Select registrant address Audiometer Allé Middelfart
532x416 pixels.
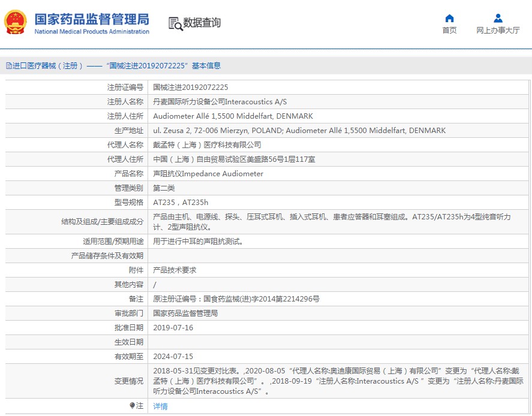pos(233,116)
